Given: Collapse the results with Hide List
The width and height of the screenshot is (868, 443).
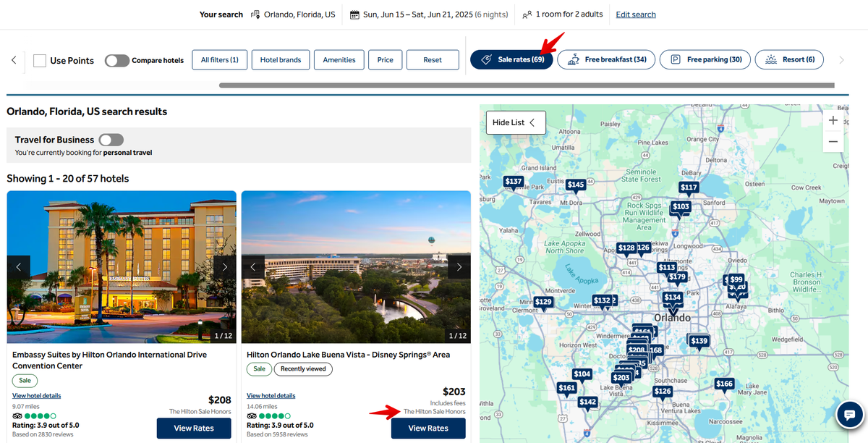Looking at the screenshot, I should point(516,122).
